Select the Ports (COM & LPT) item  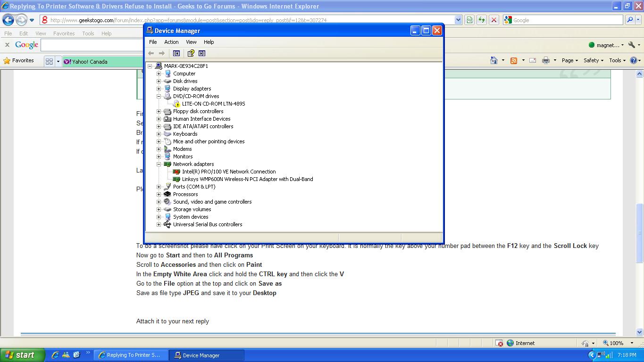point(194,187)
